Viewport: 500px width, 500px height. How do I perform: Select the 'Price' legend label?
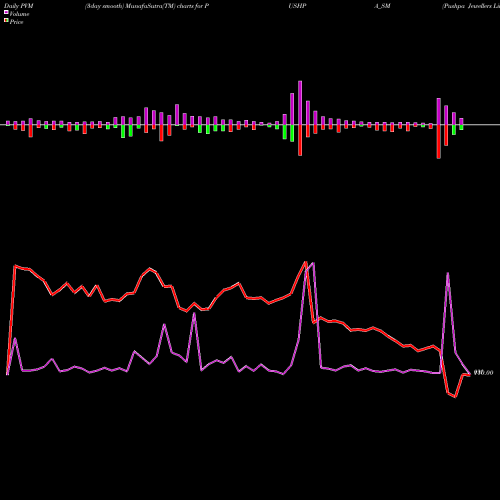click(x=16, y=22)
